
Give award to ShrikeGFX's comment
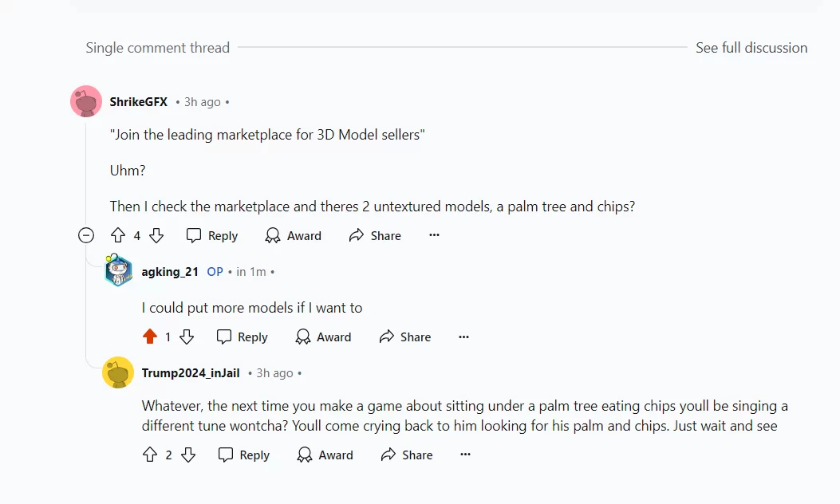[293, 236]
